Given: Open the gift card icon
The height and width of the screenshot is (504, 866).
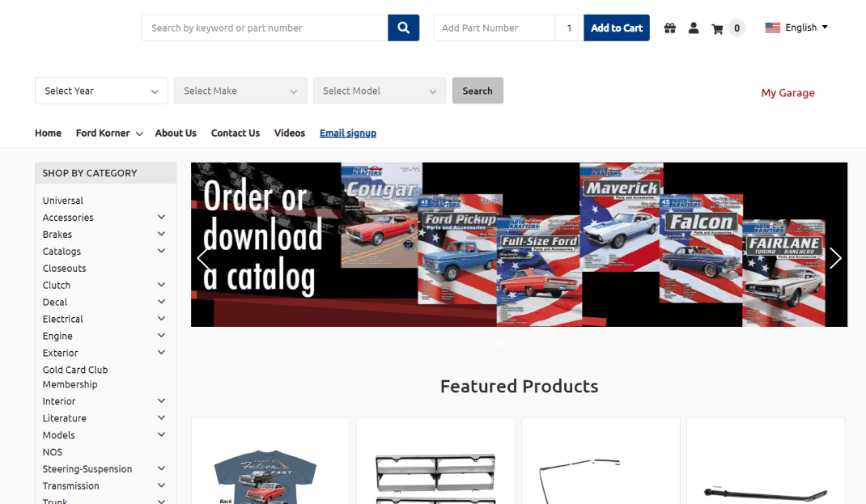Looking at the screenshot, I should (670, 28).
